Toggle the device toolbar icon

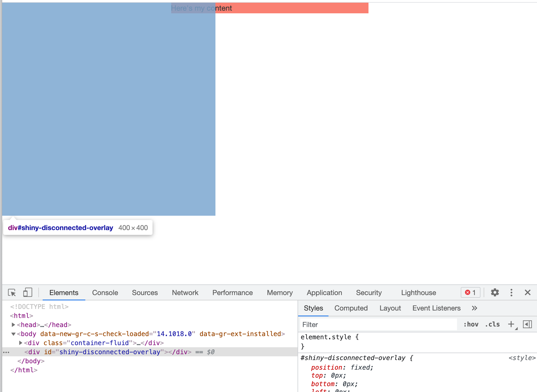pos(27,292)
